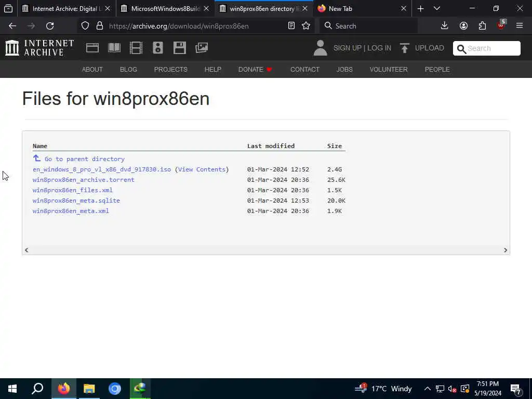Click the Upload arrow icon
This screenshot has width=532, height=399.
point(404,48)
